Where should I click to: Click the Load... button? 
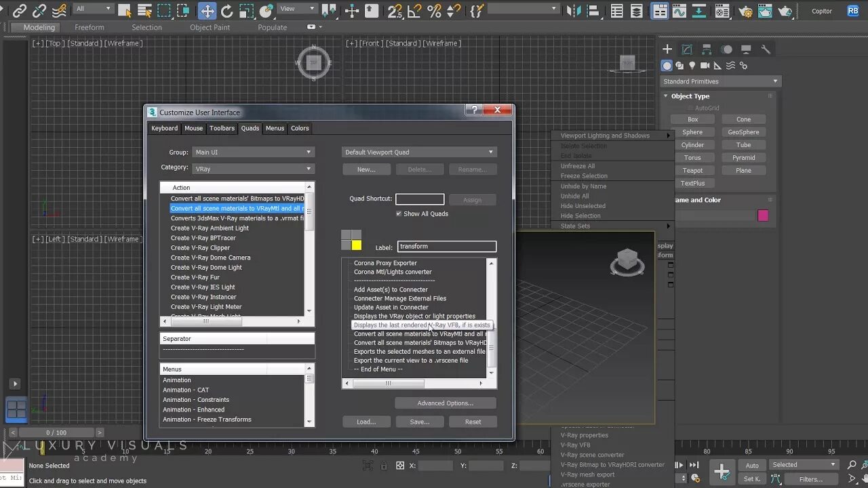366,422
